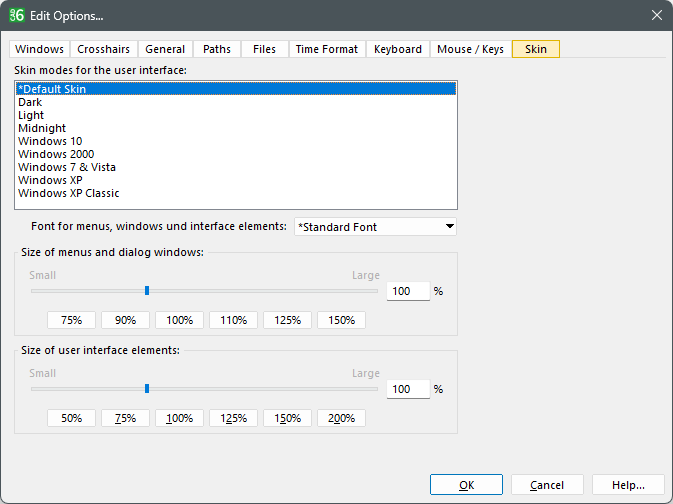Select the Time Format tab
The width and height of the screenshot is (673, 504).
tap(326, 49)
